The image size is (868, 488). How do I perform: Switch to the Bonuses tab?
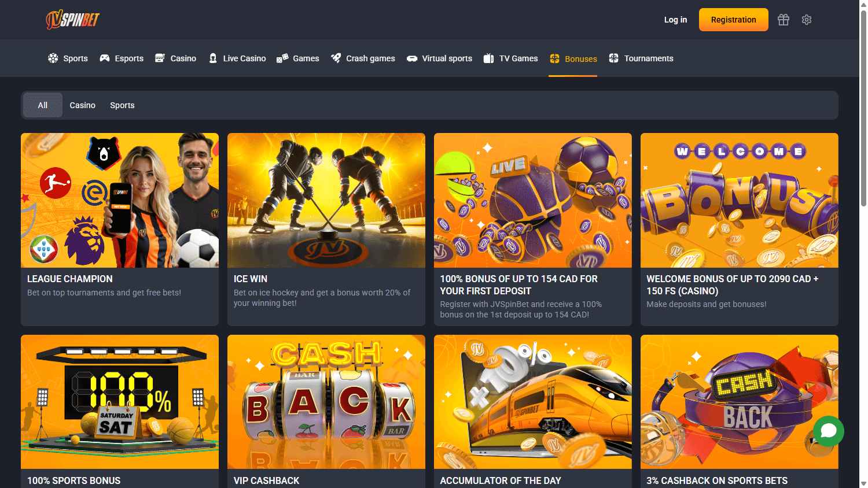tap(573, 58)
